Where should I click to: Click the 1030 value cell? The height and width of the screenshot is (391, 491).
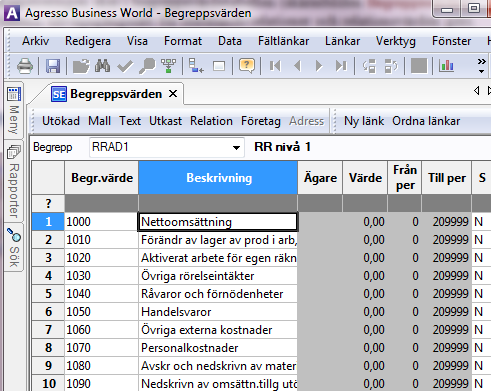click(101, 276)
